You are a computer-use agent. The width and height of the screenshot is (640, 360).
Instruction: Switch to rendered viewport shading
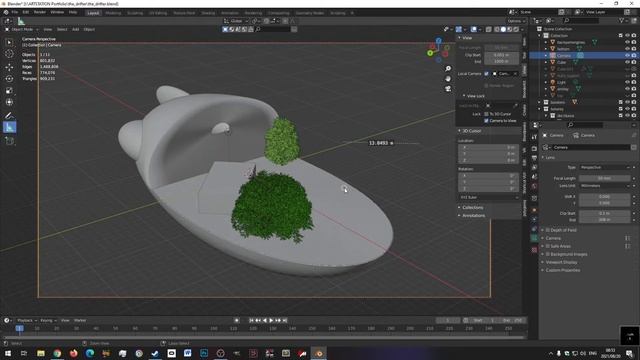tap(516, 29)
